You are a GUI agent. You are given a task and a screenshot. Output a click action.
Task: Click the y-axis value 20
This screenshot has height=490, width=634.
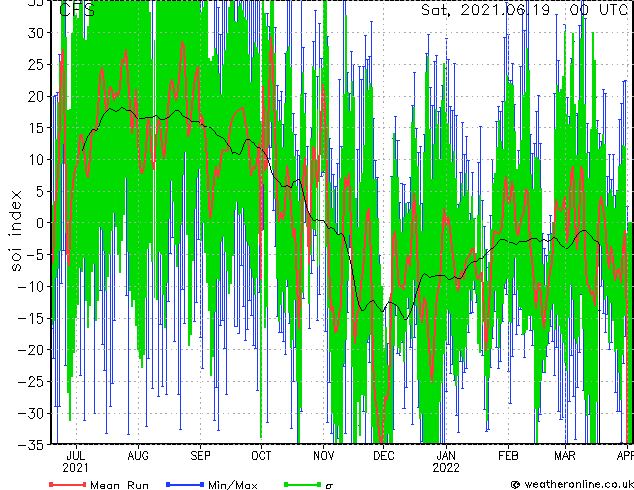[x=36, y=96]
